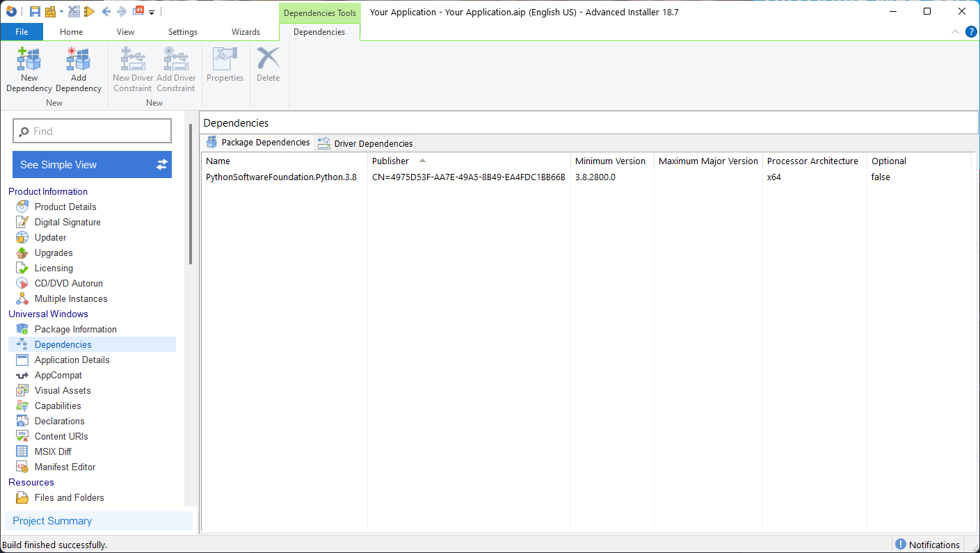The width and height of the screenshot is (980, 553).
Task: Open the File menu
Action: click(22, 32)
